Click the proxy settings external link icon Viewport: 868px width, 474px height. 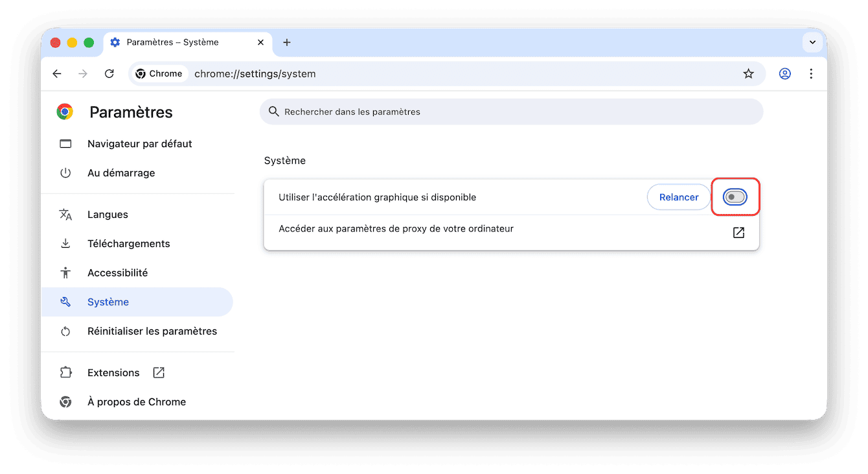click(738, 233)
